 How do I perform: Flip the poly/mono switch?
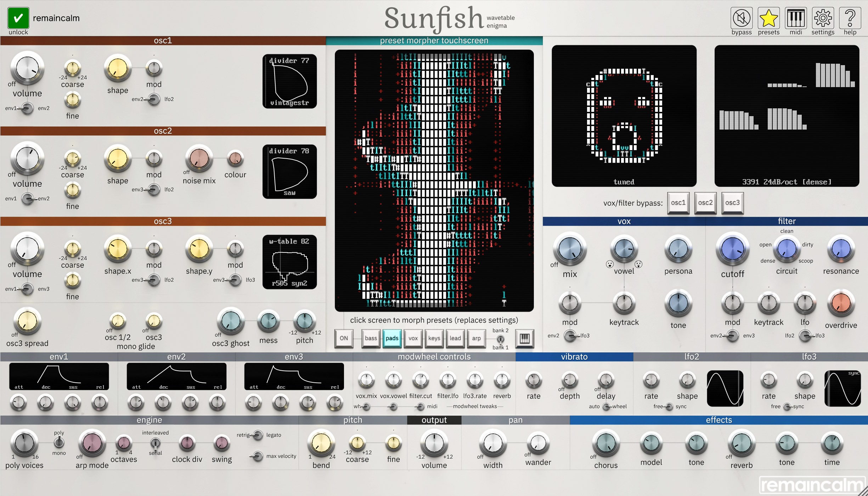coord(59,443)
